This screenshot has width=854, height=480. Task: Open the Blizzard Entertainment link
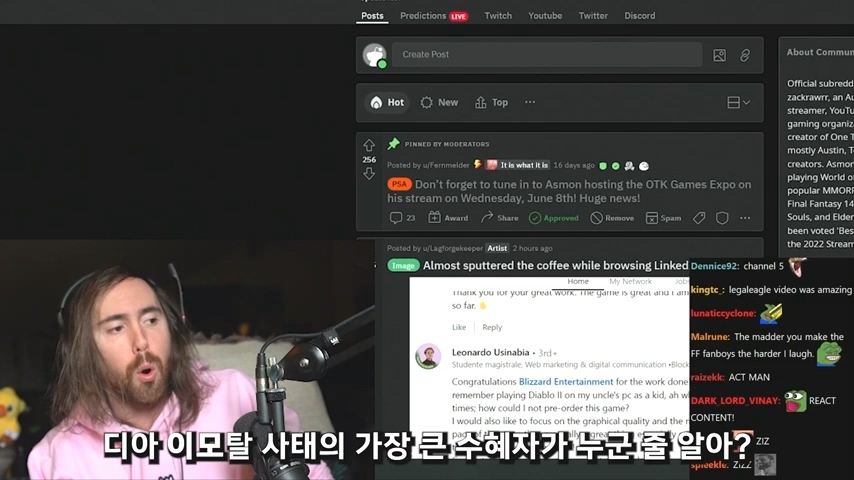coord(565,382)
